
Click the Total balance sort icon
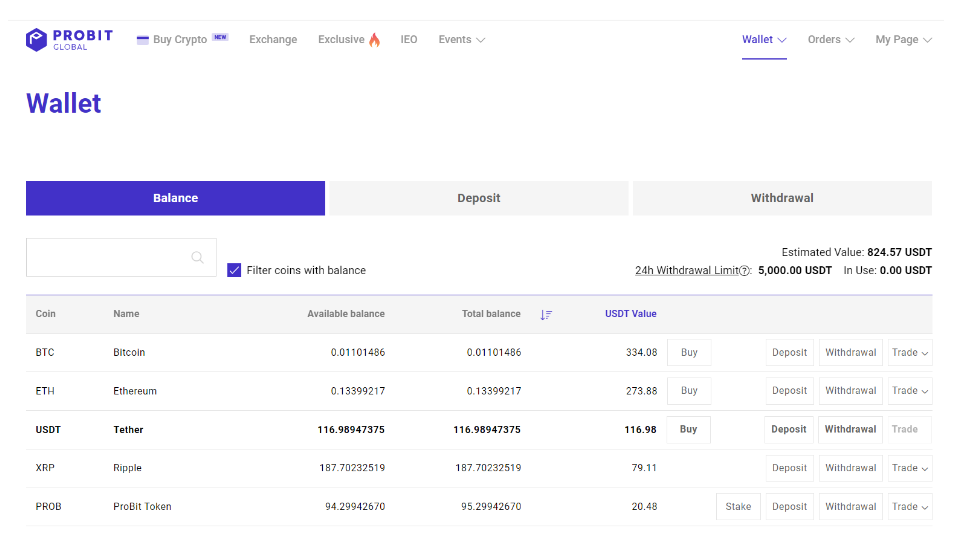point(546,315)
